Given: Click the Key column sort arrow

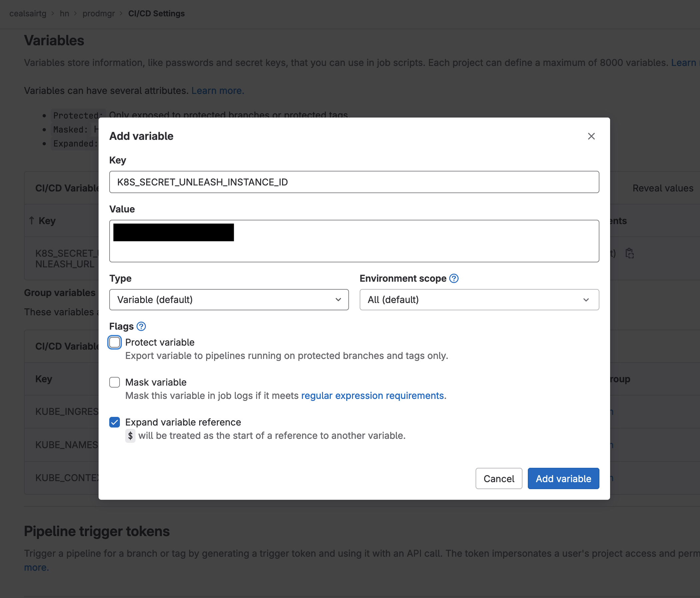Looking at the screenshot, I should pos(31,221).
